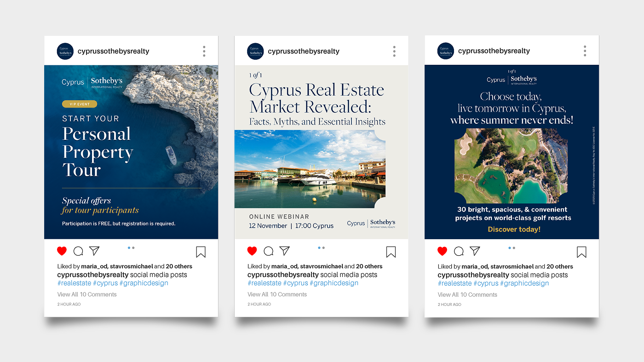Select the Cyprus Sotheby's logo on the webinar image
The width and height of the screenshot is (644, 362).
pos(371,224)
